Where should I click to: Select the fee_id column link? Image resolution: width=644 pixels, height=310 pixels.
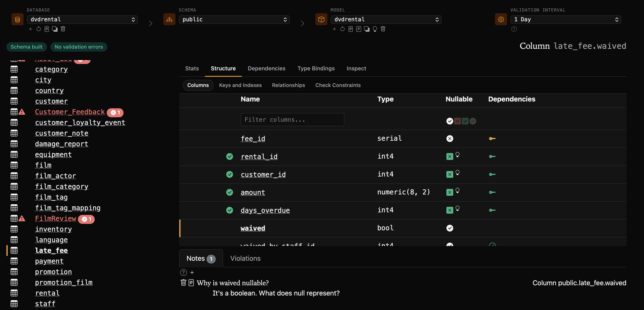[253, 139]
